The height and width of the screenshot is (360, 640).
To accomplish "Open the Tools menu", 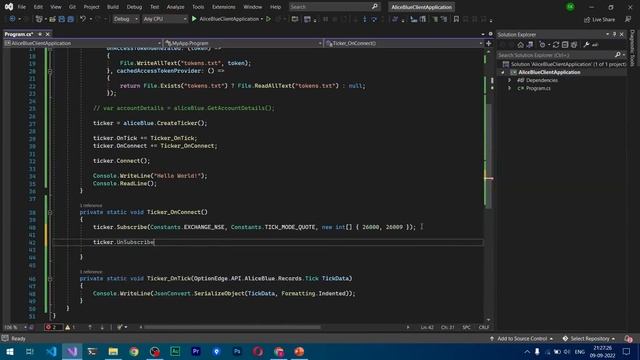I will click(198, 7).
